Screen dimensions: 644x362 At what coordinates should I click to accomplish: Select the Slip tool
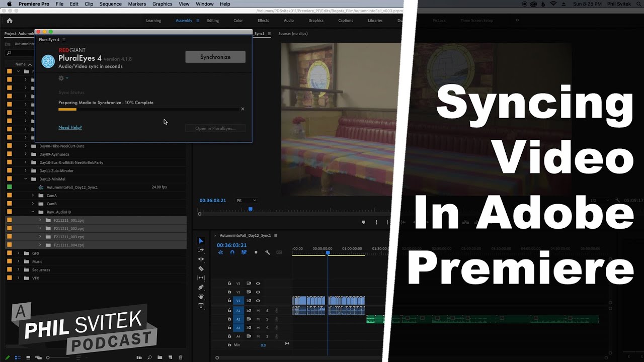(201, 278)
